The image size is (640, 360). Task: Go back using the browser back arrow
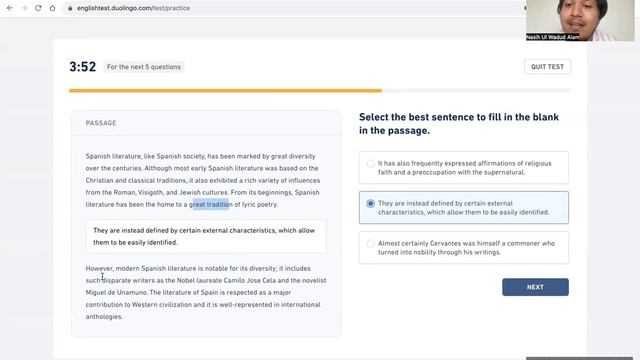point(10,8)
